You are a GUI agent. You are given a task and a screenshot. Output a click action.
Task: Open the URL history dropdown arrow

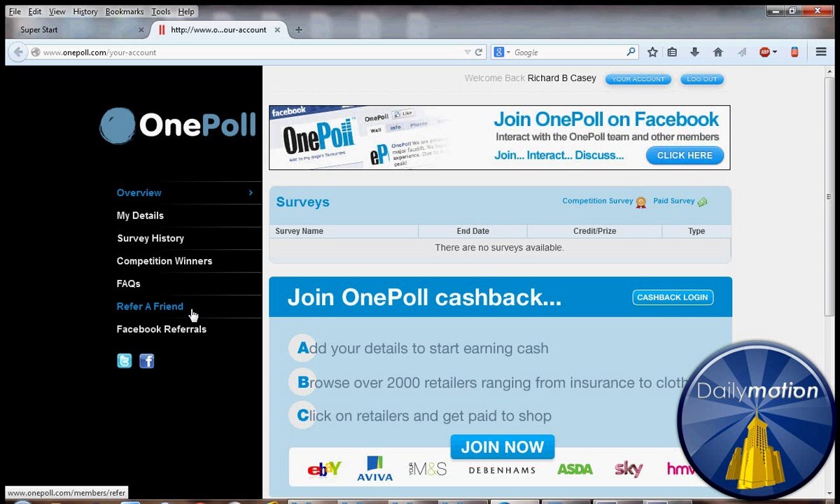pyautogui.click(x=468, y=52)
